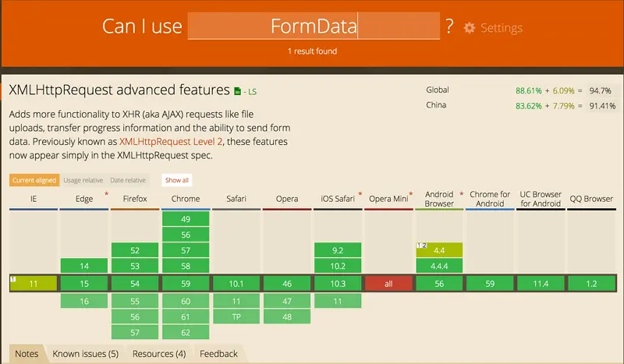Click the green LS spec document icon
Screen dimensions: 624x364
(238, 91)
